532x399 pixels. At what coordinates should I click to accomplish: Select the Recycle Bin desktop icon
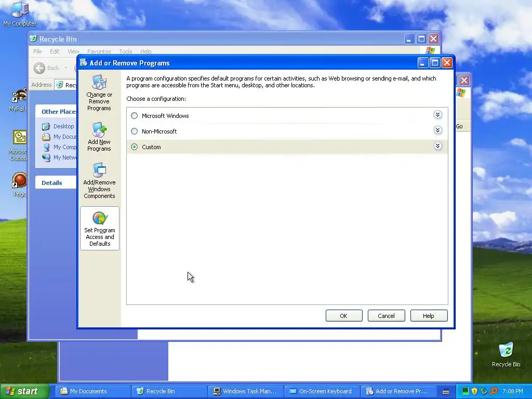pyautogui.click(x=506, y=355)
